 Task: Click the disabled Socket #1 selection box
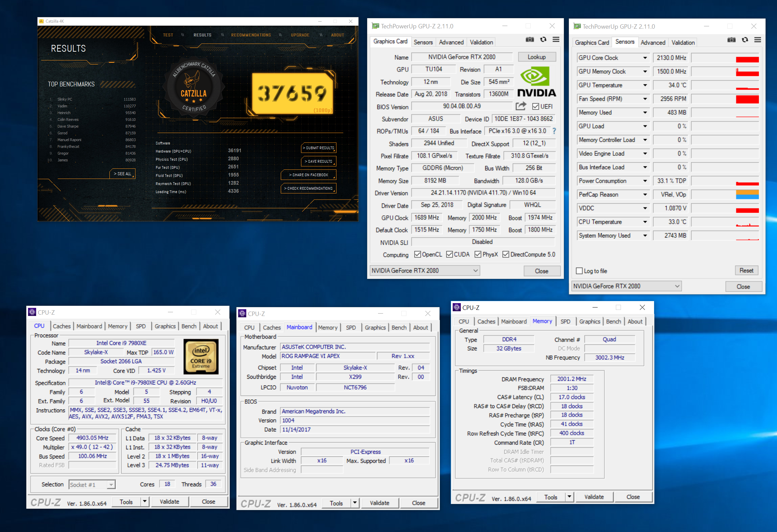point(92,485)
